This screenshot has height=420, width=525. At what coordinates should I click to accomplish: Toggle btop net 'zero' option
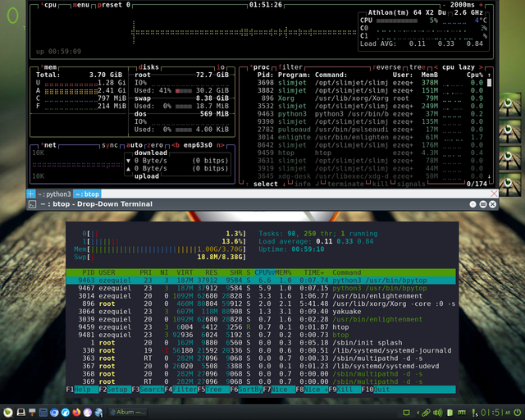click(x=155, y=145)
